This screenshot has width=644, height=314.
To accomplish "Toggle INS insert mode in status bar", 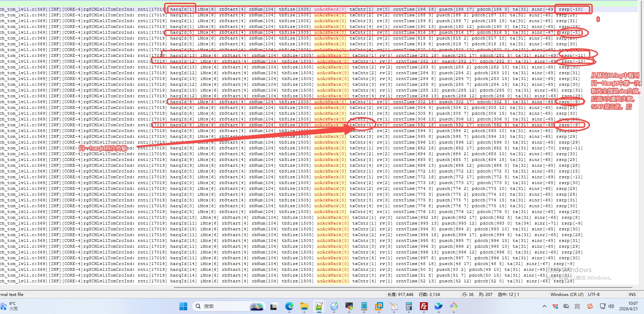I will click(x=632, y=295).
